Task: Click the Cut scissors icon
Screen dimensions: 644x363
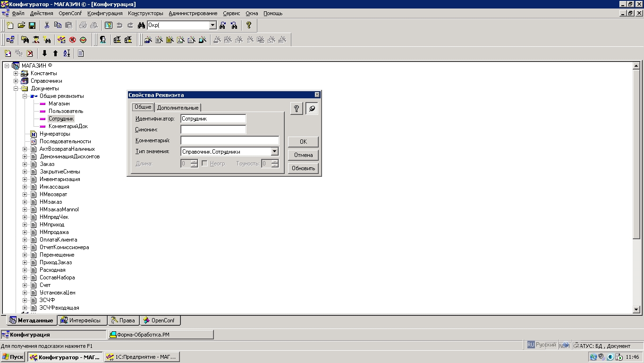Action: point(47,26)
